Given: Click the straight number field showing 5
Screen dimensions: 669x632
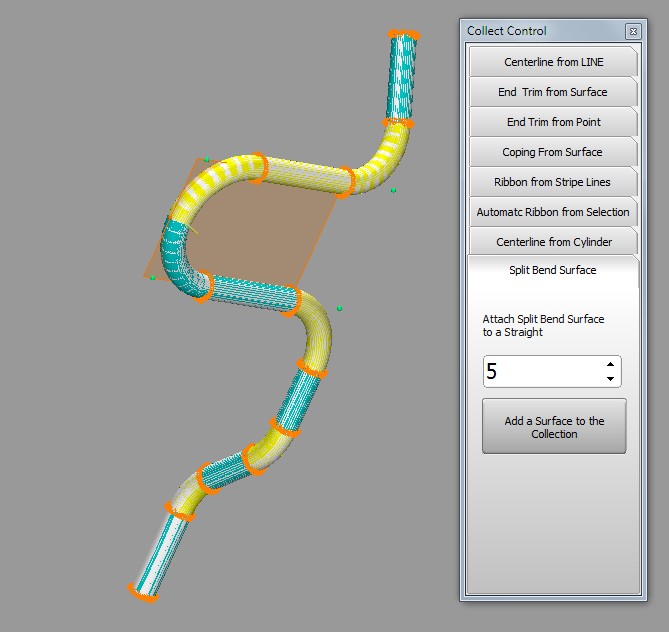Looking at the screenshot, I should tap(540, 372).
